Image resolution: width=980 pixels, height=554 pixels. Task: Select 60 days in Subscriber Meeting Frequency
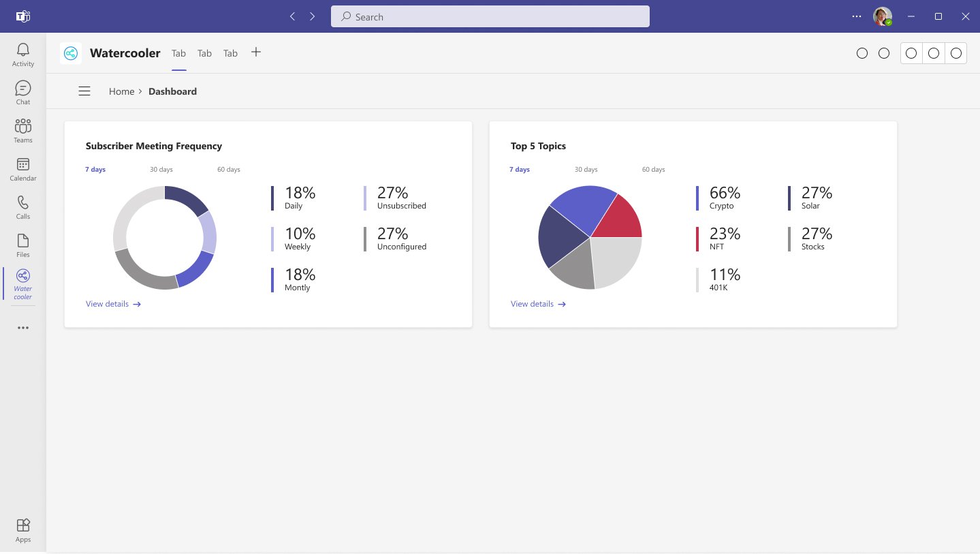click(229, 170)
